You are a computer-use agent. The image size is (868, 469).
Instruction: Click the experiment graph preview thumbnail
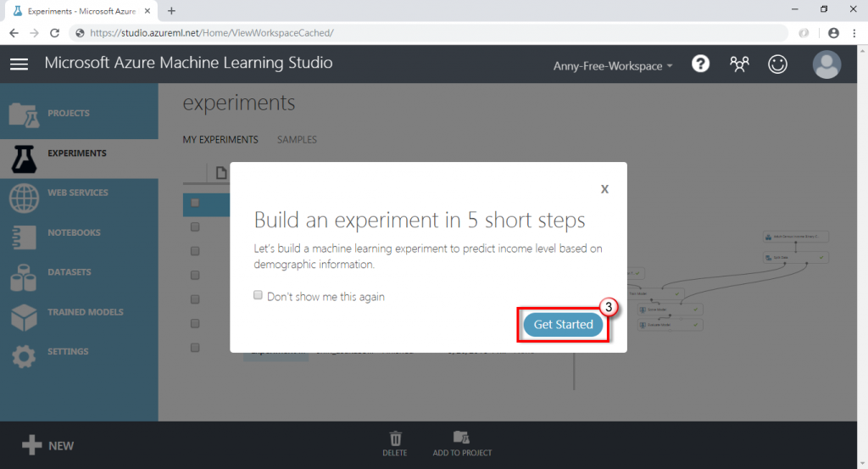pos(728,282)
